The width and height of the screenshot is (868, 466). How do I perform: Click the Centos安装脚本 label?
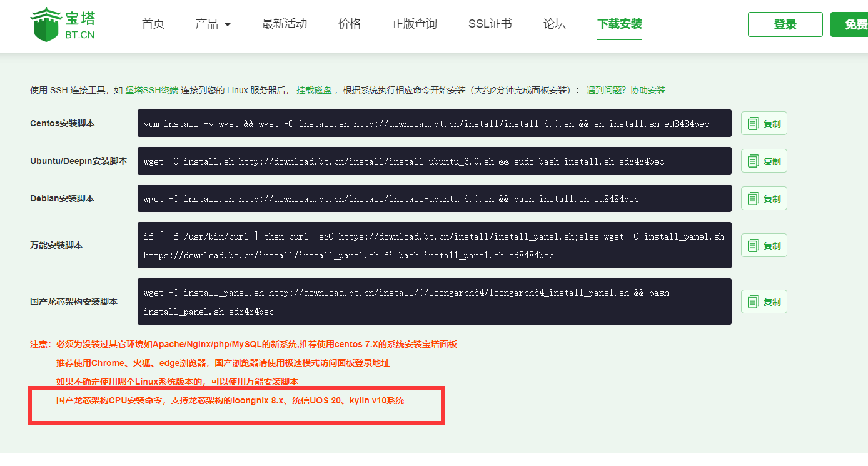pos(63,123)
